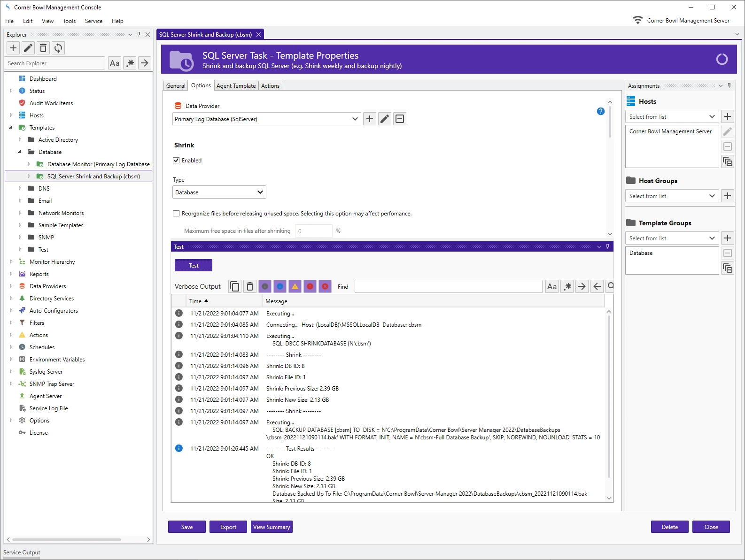This screenshot has width=745, height=560.
Task: Clear verbose output with trash icon
Action: [x=250, y=286]
